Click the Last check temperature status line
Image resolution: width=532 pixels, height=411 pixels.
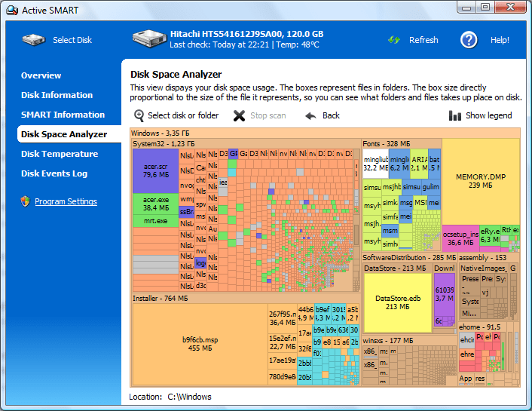(244, 44)
